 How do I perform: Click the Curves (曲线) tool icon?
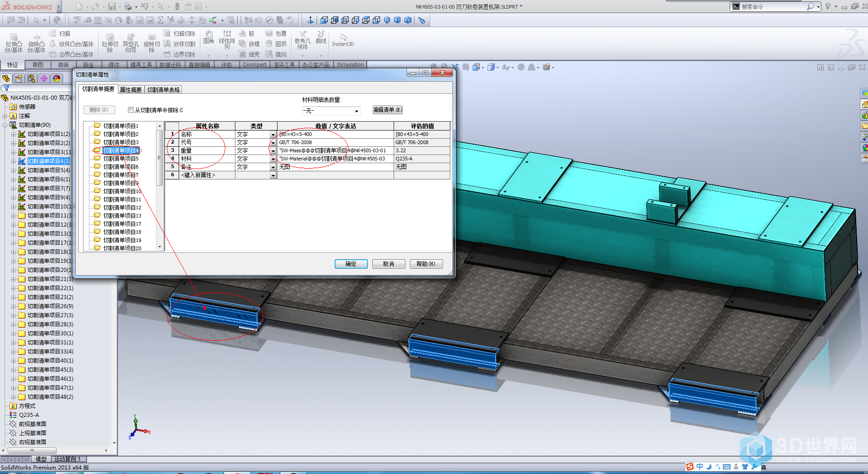click(x=321, y=37)
